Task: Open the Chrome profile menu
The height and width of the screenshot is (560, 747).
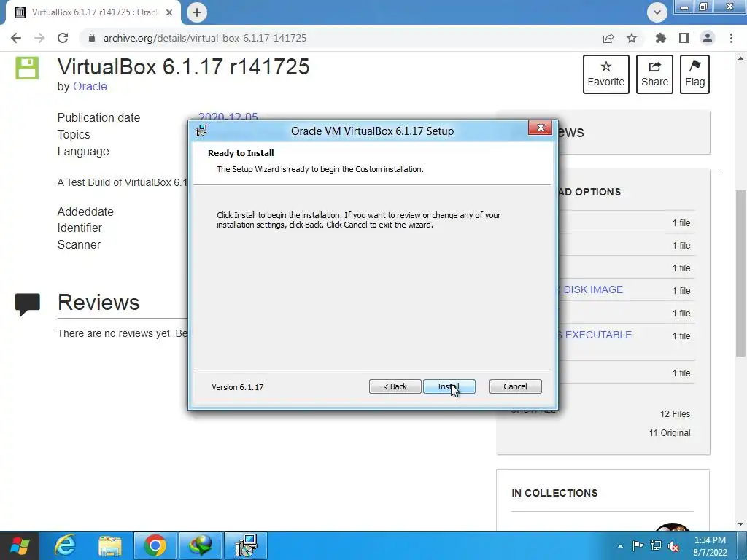Action: click(x=708, y=38)
